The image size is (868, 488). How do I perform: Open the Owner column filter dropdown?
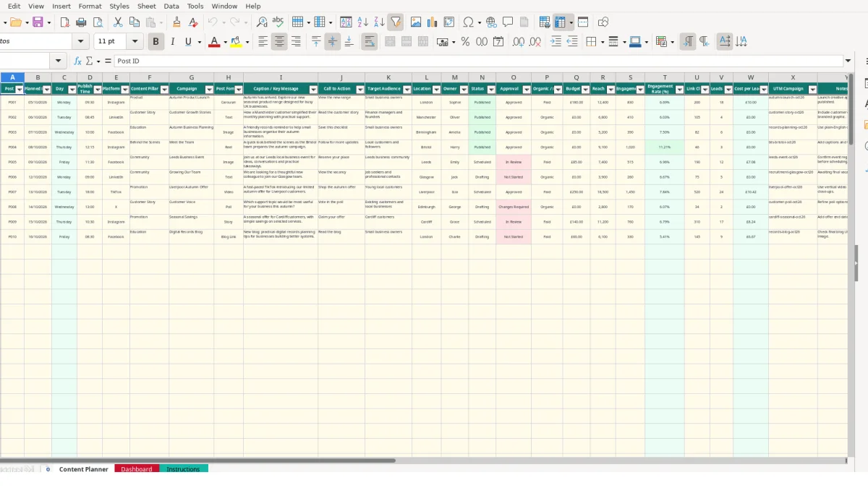tap(464, 90)
